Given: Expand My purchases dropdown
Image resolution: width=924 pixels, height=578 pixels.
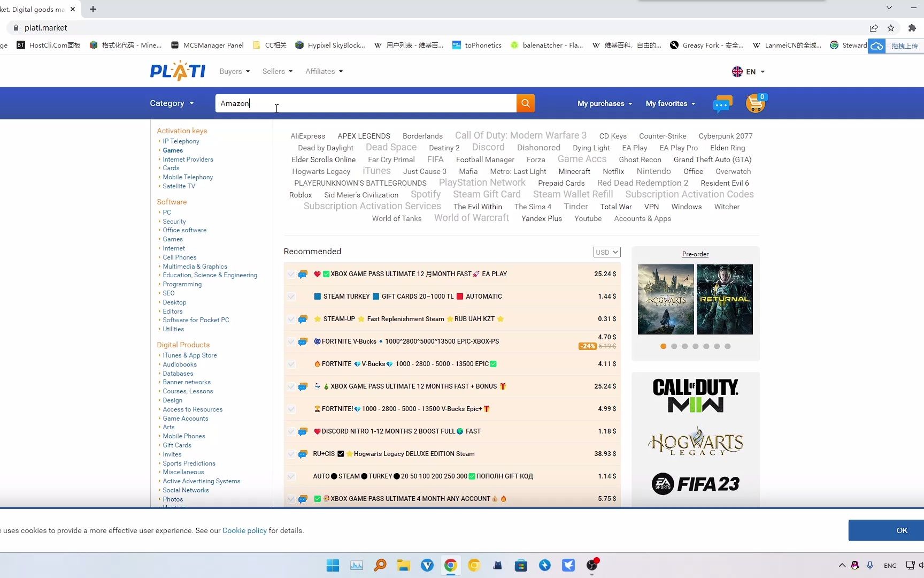Looking at the screenshot, I should 605,103.
